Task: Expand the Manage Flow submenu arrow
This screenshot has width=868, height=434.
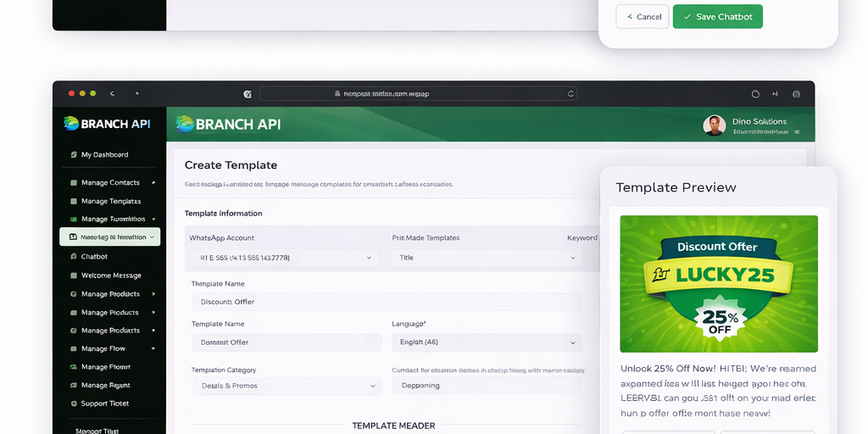Action: click(x=153, y=349)
